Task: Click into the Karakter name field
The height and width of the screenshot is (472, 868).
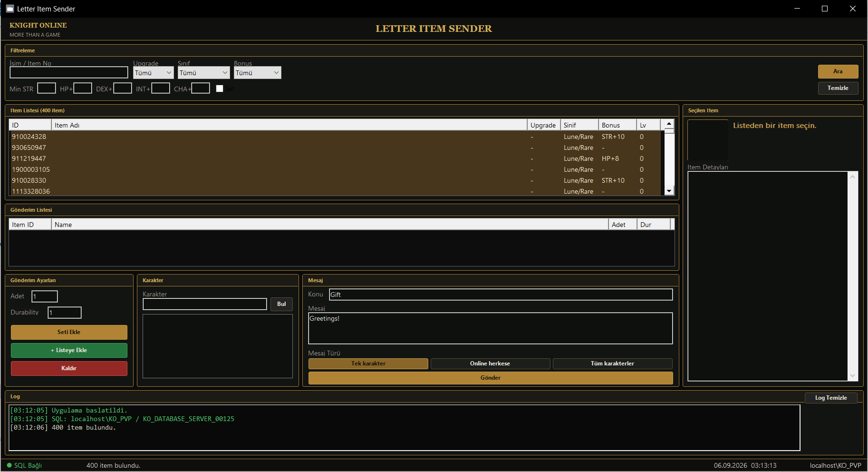Action: tap(205, 304)
